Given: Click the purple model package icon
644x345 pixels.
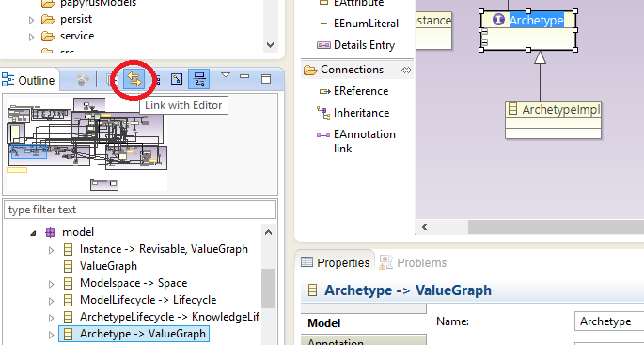Looking at the screenshot, I should pyautogui.click(x=50, y=232).
